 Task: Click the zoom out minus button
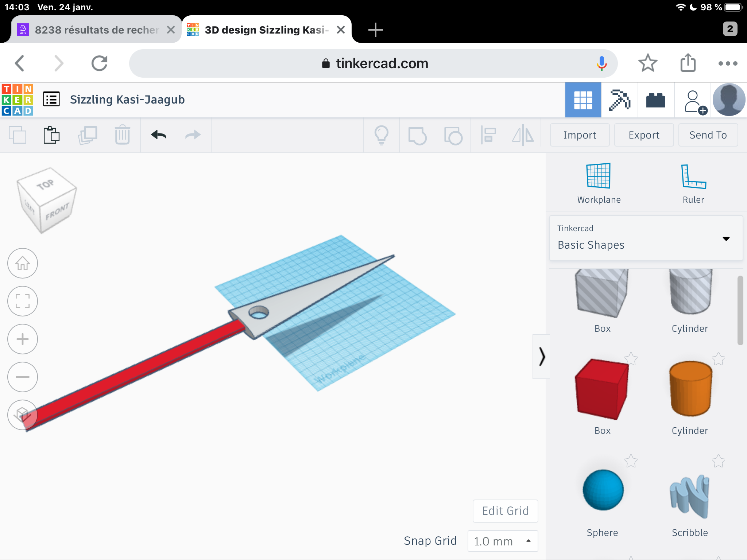tap(23, 377)
